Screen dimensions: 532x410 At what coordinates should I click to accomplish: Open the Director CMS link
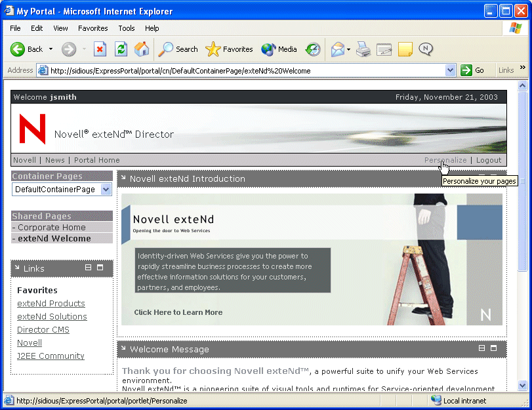pos(43,329)
